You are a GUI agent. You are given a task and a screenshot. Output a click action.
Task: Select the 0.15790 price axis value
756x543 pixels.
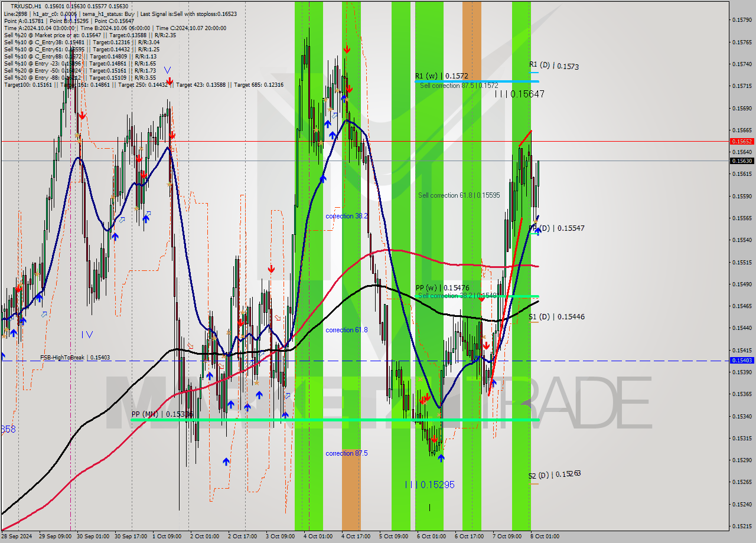[741, 20]
